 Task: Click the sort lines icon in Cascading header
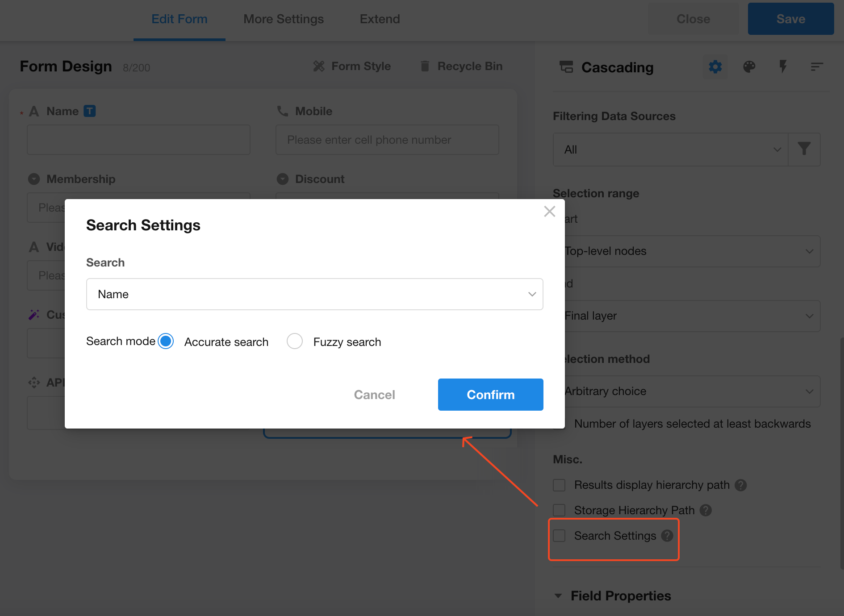click(x=817, y=67)
